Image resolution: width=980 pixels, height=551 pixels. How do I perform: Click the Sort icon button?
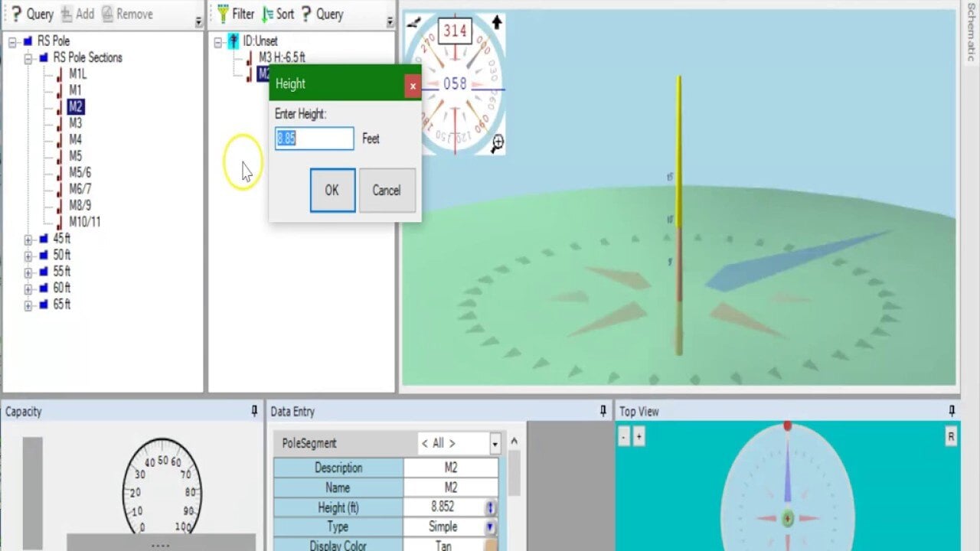point(268,14)
